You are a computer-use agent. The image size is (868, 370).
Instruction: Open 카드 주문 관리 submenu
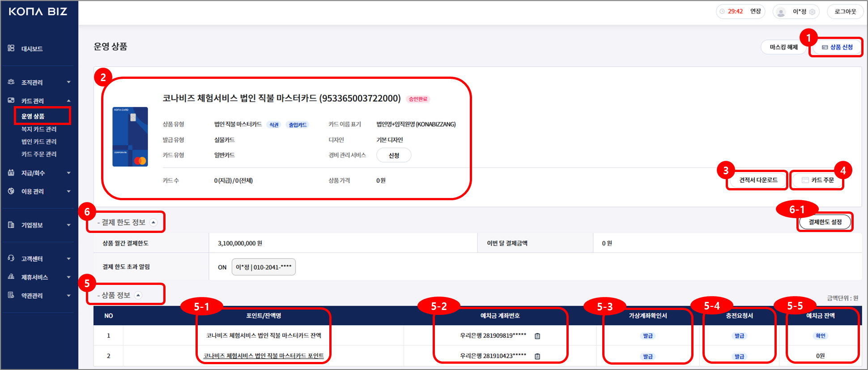[39, 154]
